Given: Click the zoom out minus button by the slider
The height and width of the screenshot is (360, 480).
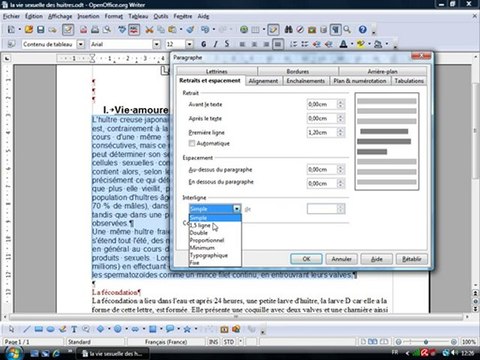Looking at the screenshot, I should 398,342.
